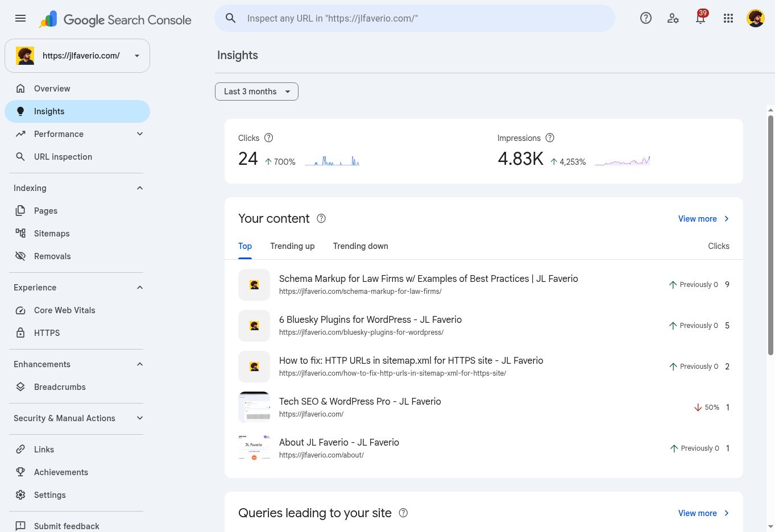Click the Sitemaps label in sidebar
Image resolution: width=775 pixels, height=532 pixels.
pyautogui.click(x=52, y=234)
